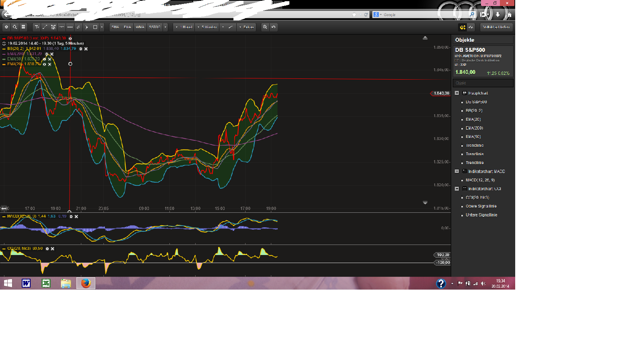Select DB S&P500 in the objects tree
Screen dimensions: 644x362
pyautogui.click(x=476, y=102)
